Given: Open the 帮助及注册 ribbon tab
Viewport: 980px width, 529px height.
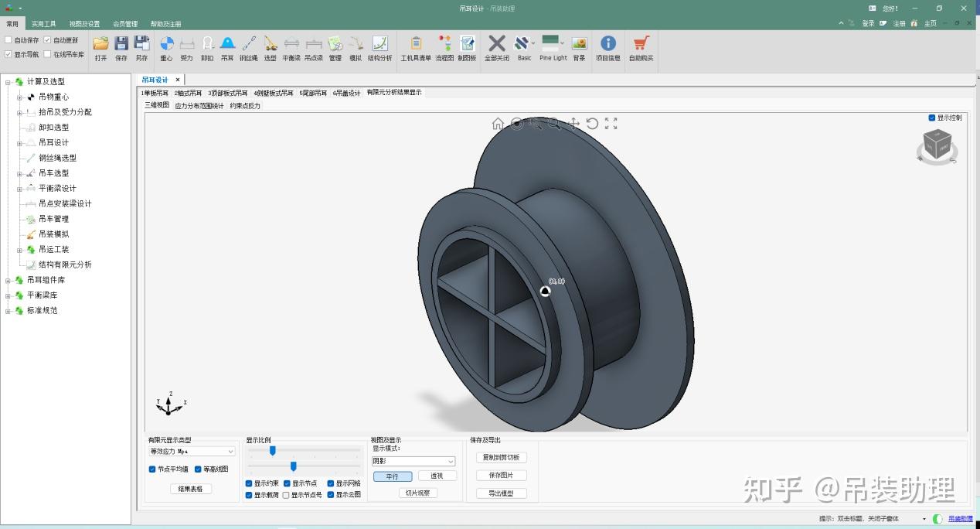Looking at the screenshot, I should [x=166, y=24].
